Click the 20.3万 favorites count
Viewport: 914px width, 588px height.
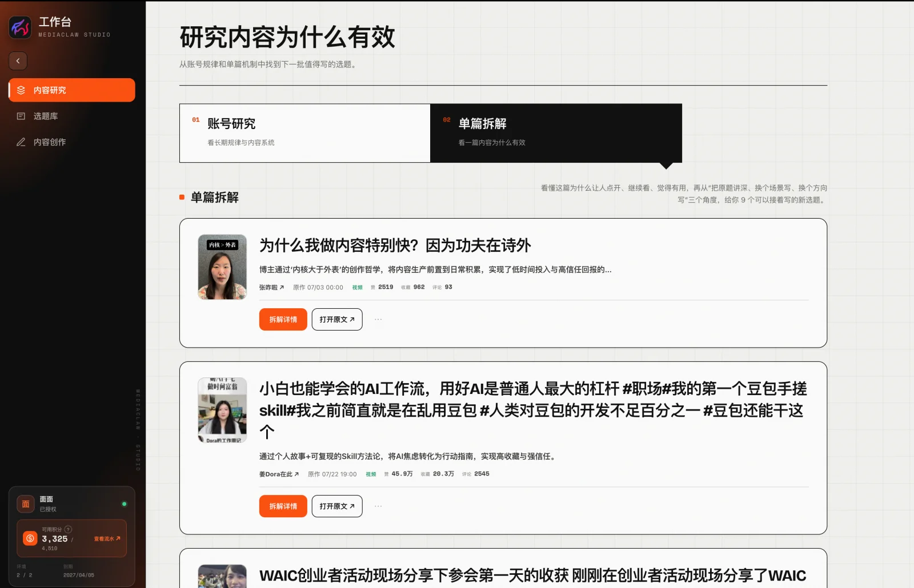click(x=443, y=474)
